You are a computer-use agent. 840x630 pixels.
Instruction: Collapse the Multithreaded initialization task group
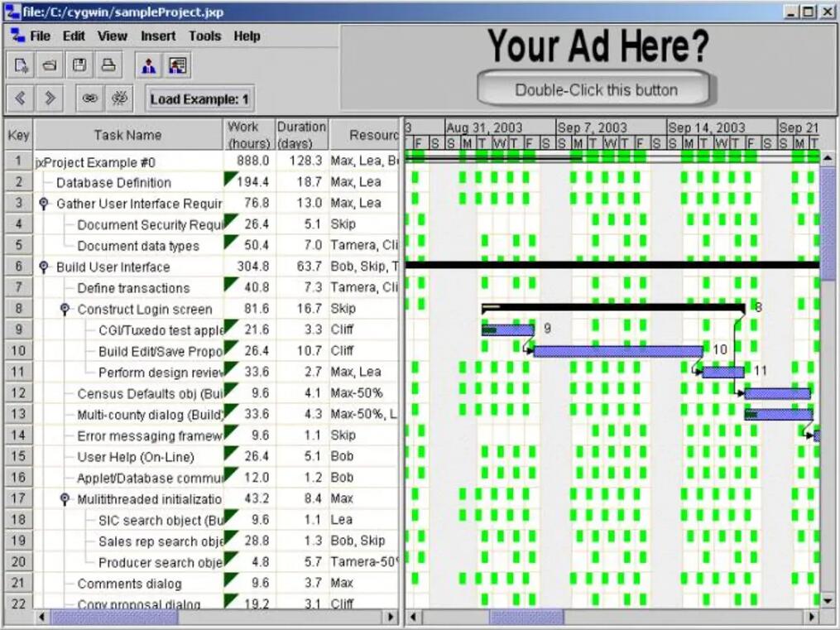point(65,499)
